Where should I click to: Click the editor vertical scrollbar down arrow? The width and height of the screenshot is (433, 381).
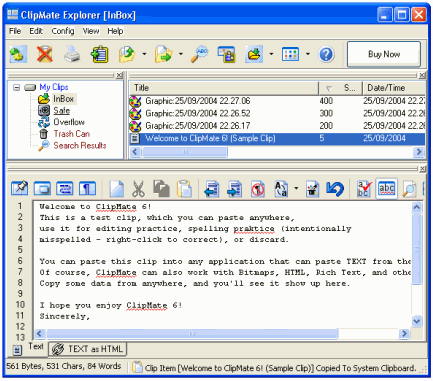[417, 321]
